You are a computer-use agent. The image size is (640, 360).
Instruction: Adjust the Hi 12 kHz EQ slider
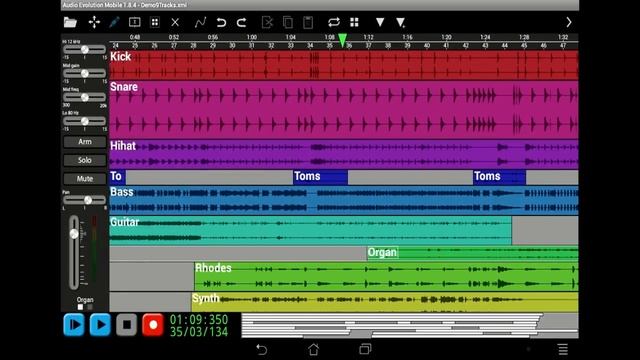click(x=84, y=49)
